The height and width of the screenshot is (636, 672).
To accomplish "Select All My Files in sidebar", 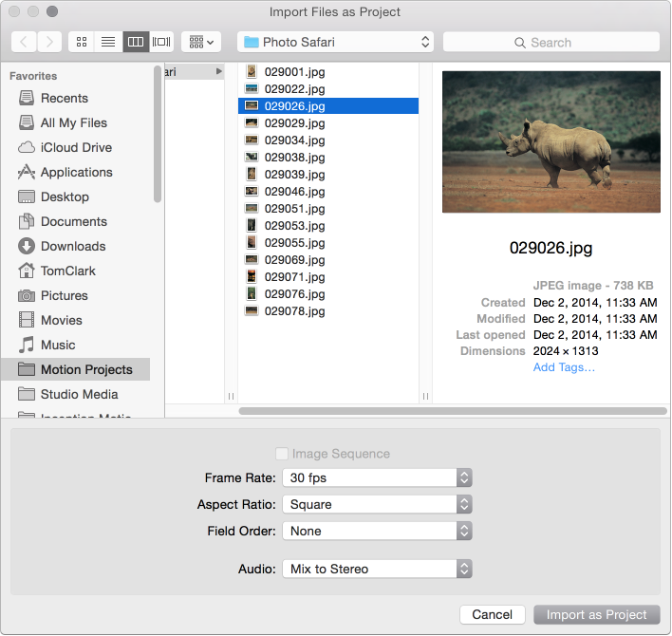I will 75,122.
